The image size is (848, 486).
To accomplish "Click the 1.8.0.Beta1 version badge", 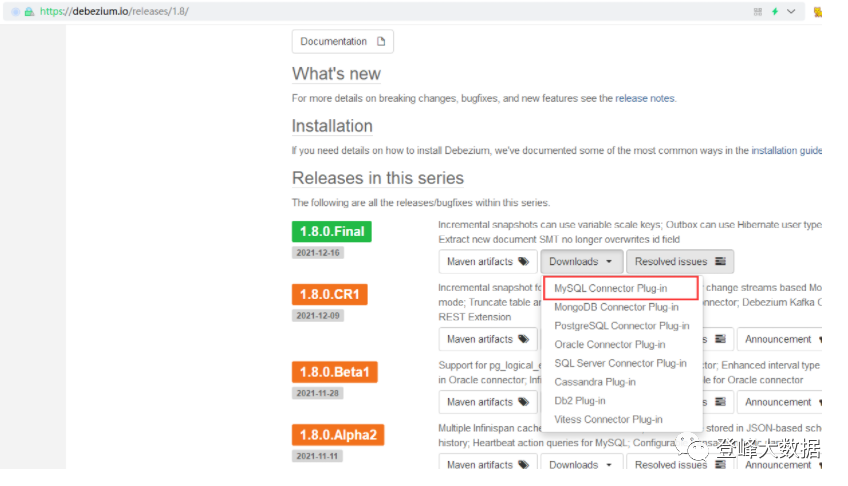I will pos(334,372).
